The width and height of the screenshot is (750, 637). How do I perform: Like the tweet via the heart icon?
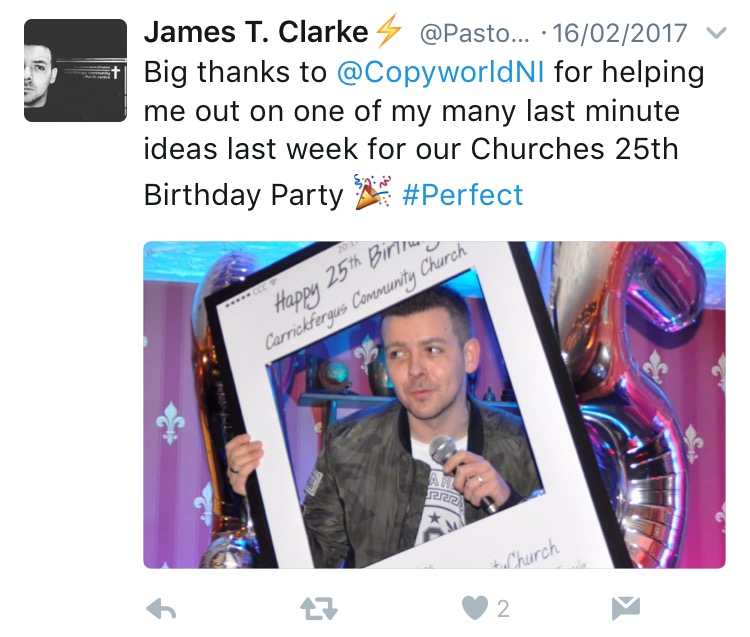[x=475, y=608]
